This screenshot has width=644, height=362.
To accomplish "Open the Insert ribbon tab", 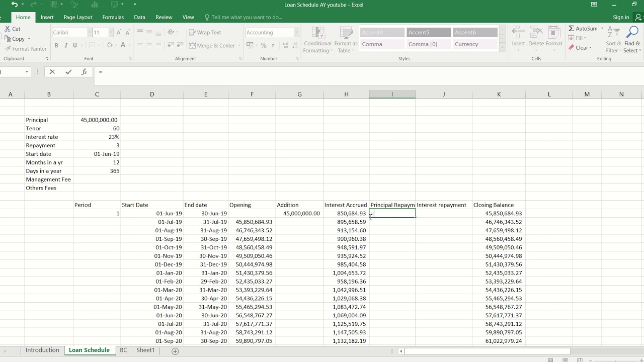I will coord(47,17).
